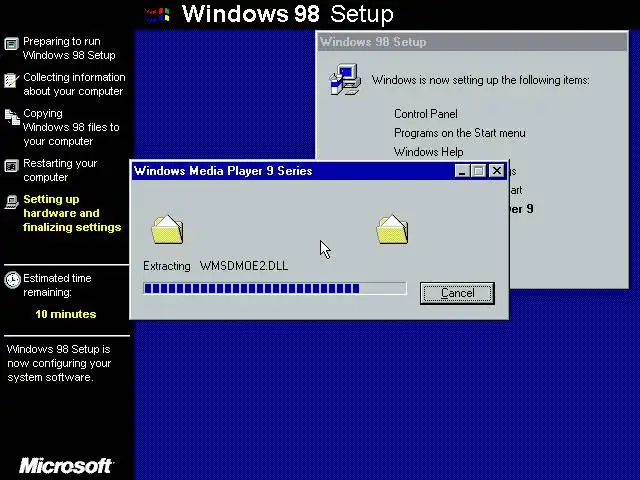Viewport: 640px width, 480px height.
Task: Click the 'Collecting information about your computer' step
Action: 74,84
